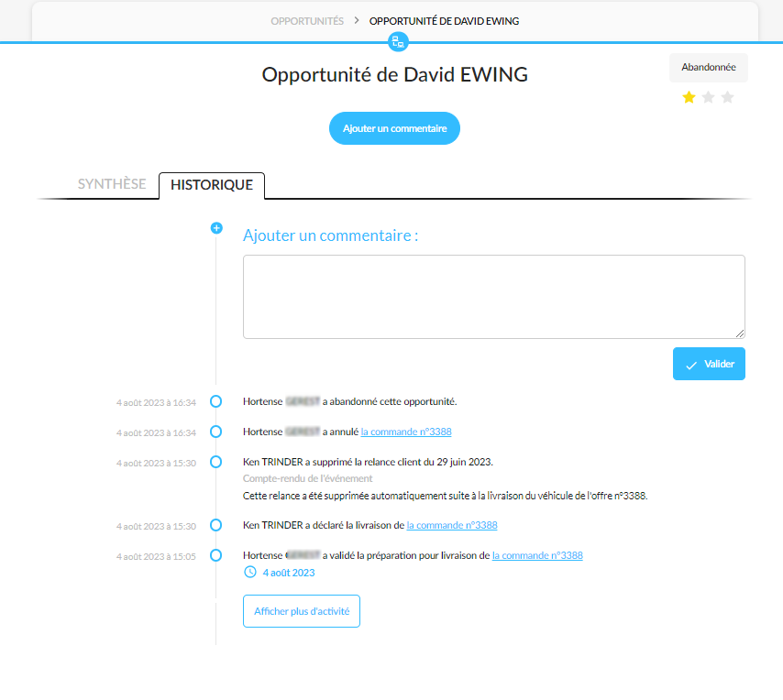Go to Opportunités in the breadcrumb
Image resolution: width=783 pixels, height=700 pixels.
307,21
